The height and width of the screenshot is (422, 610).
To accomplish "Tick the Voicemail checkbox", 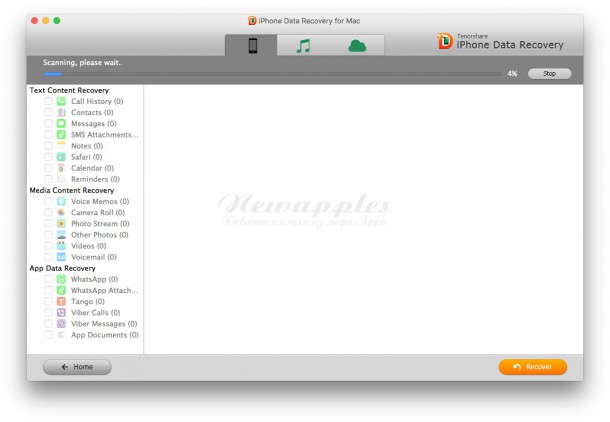I will 48,257.
